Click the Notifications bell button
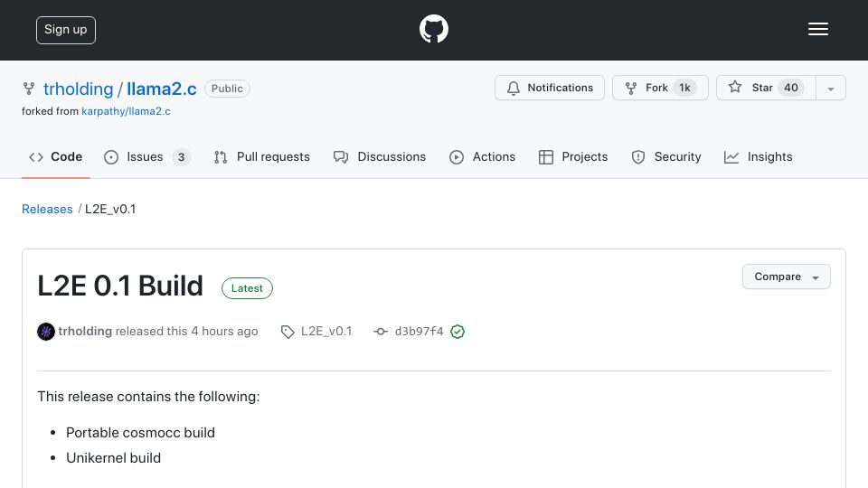Viewport: 868px width, 488px height. (549, 88)
